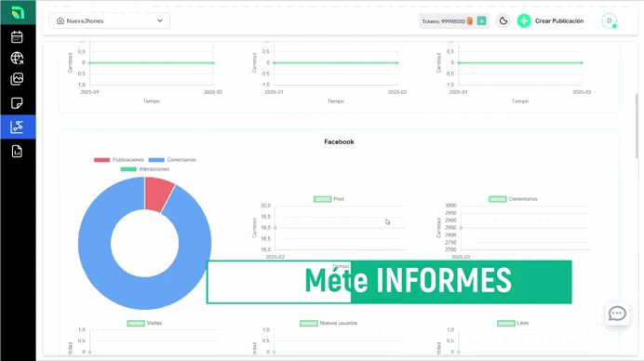This screenshot has height=361, width=644.
Task: Open the image gallery sidebar icon
Action: coord(17,79)
